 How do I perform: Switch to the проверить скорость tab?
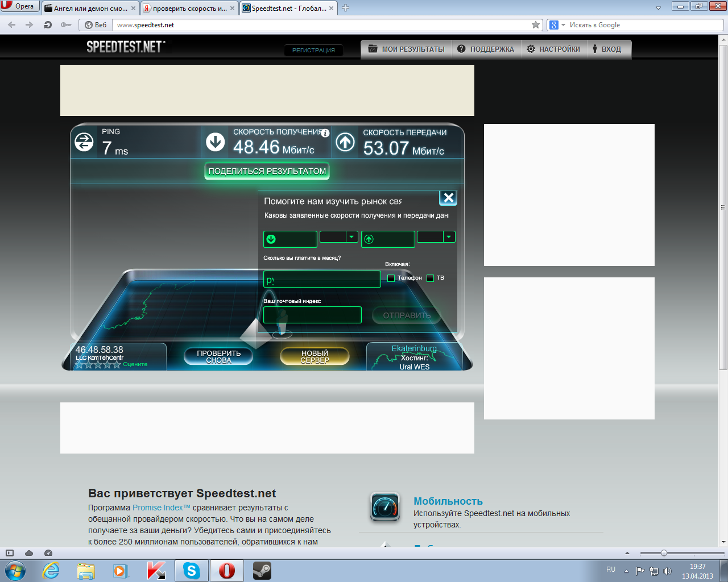[189, 9]
